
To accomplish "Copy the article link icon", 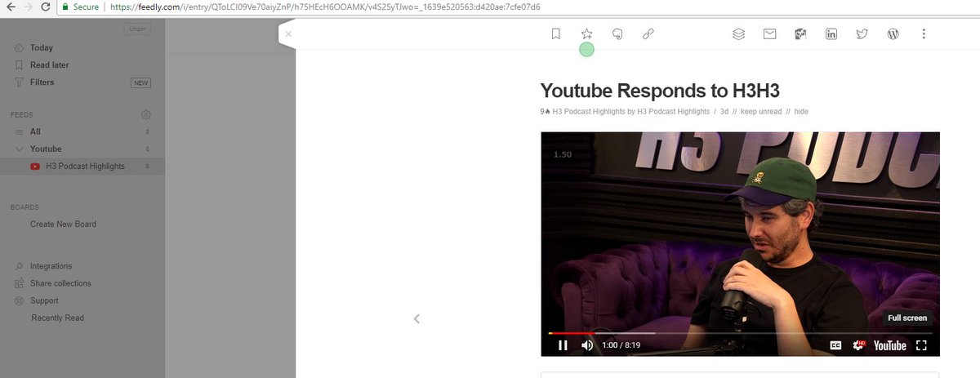I will click(648, 34).
